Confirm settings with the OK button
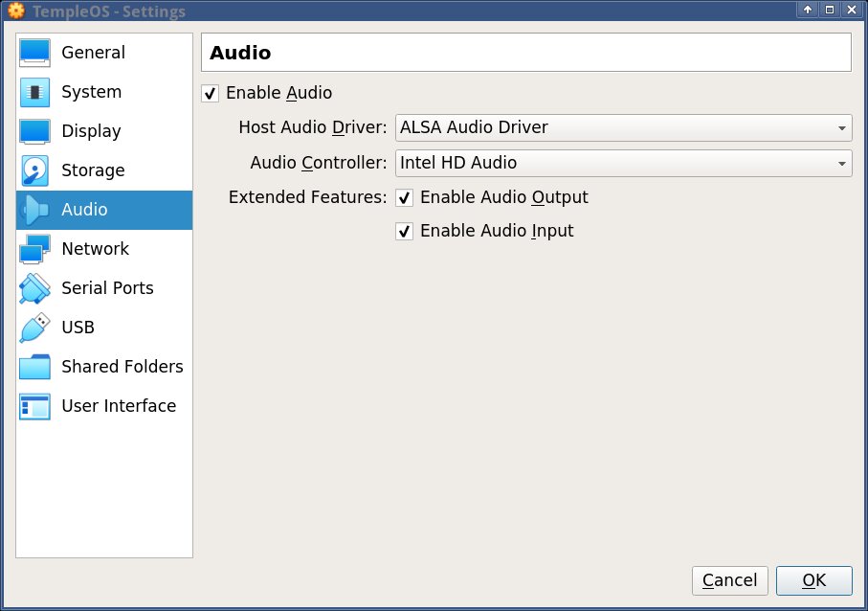 [813, 580]
